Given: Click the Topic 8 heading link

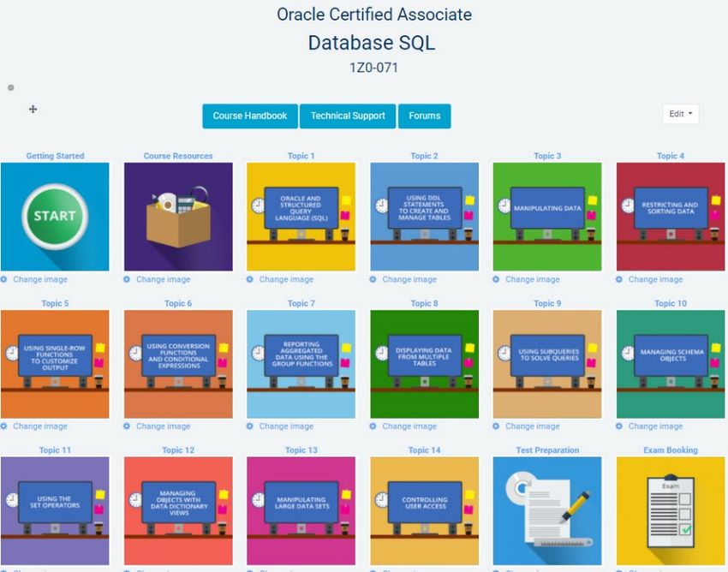Looking at the screenshot, I should coord(424,303).
